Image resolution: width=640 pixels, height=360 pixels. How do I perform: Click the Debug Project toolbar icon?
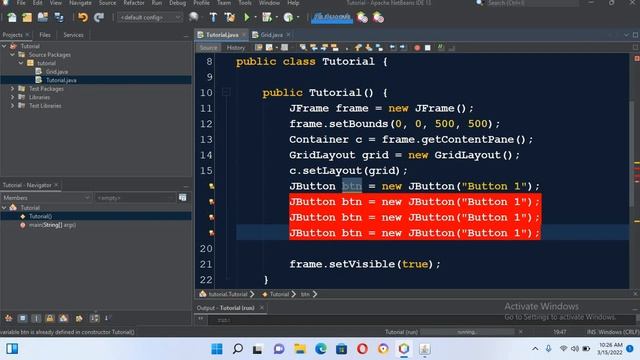point(267,17)
